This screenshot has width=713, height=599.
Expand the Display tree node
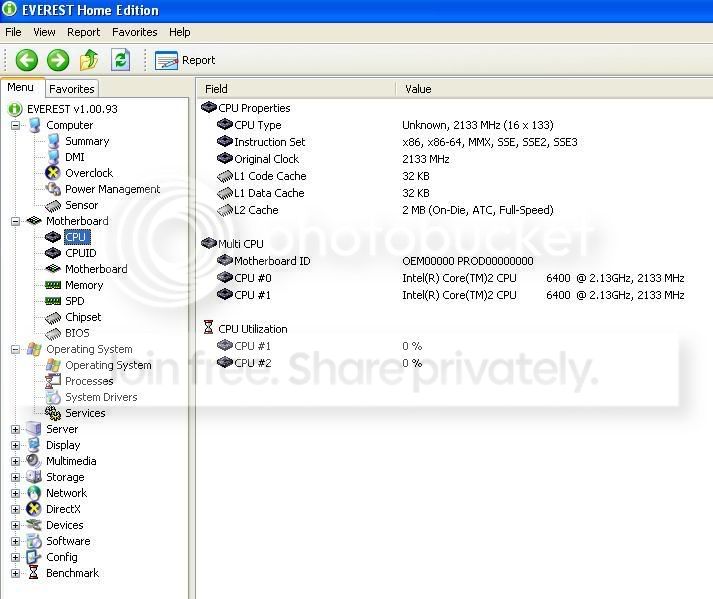coord(15,445)
